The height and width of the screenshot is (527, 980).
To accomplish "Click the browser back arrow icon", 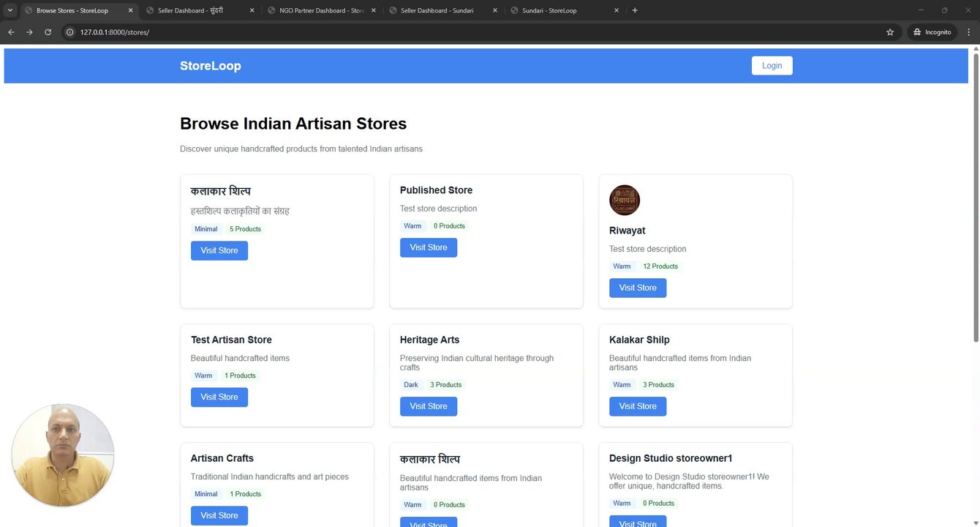I will pos(11,32).
